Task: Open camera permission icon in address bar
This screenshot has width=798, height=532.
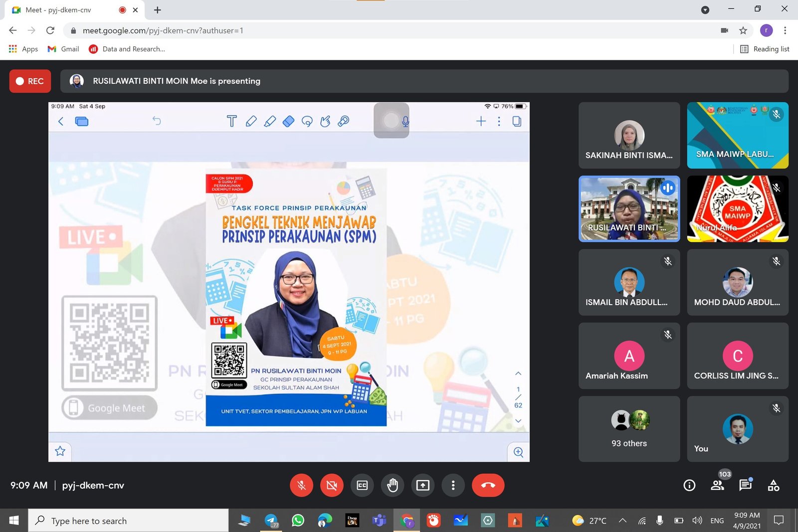Action: click(725, 30)
